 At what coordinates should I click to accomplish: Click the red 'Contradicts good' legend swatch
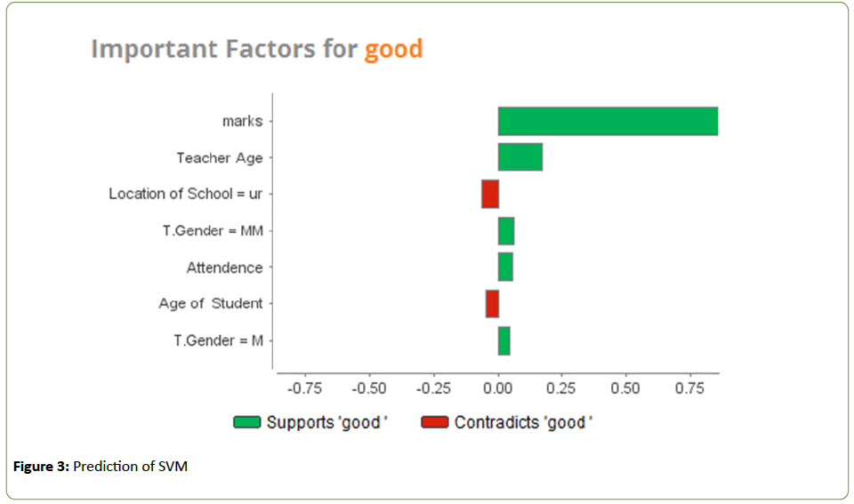pos(435,422)
